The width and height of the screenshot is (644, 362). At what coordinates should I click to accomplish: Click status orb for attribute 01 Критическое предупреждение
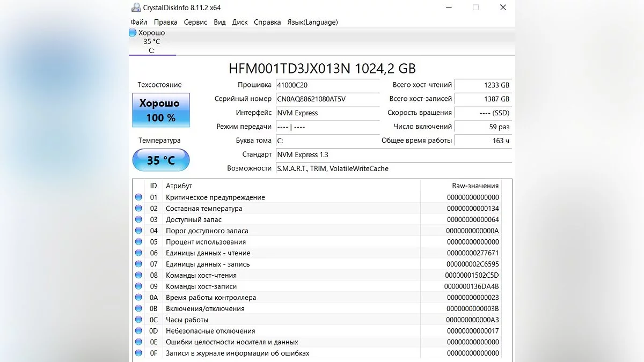(139, 197)
